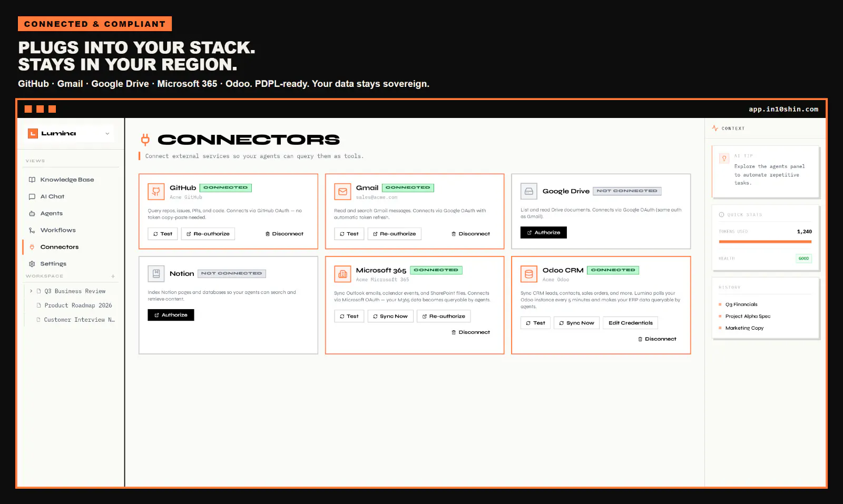The image size is (843, 504).
Task: Click the tokens used progress bar
Action: (765, 242)
